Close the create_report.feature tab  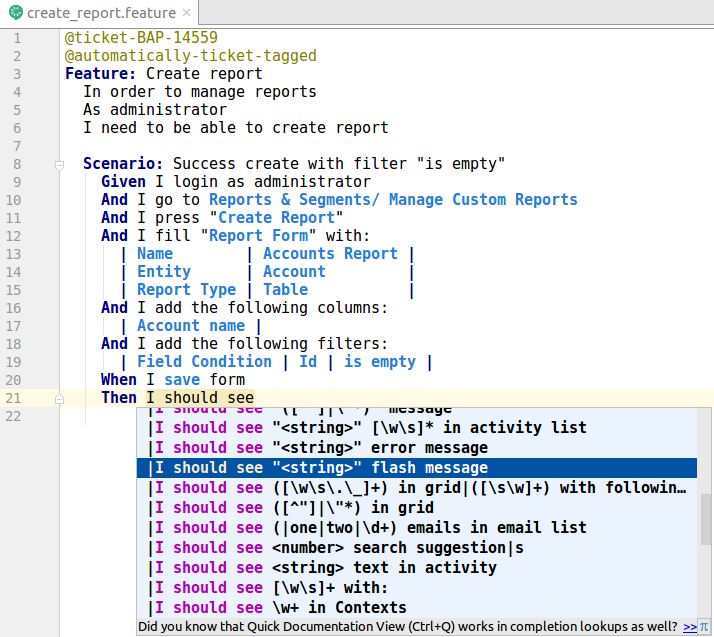186,13
